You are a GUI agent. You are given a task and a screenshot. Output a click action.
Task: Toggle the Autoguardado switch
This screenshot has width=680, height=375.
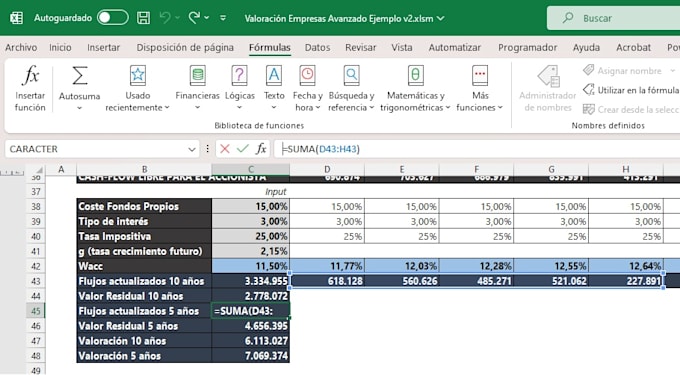pyautogui.click(x=113, y=18)
